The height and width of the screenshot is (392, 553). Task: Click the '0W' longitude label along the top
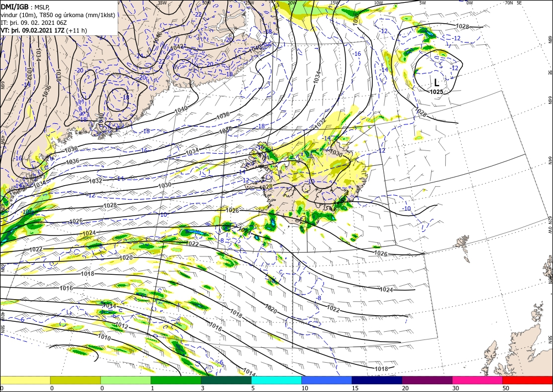[469, 3]
